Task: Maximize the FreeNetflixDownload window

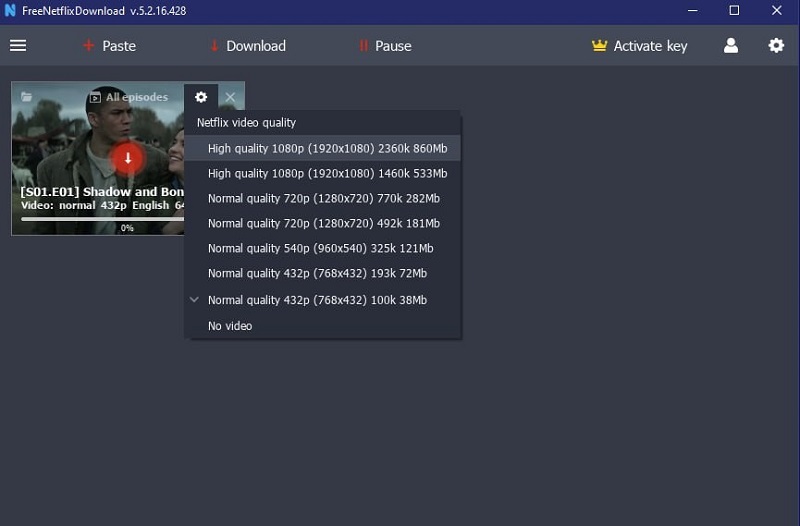Action: (x=734, y=10)
